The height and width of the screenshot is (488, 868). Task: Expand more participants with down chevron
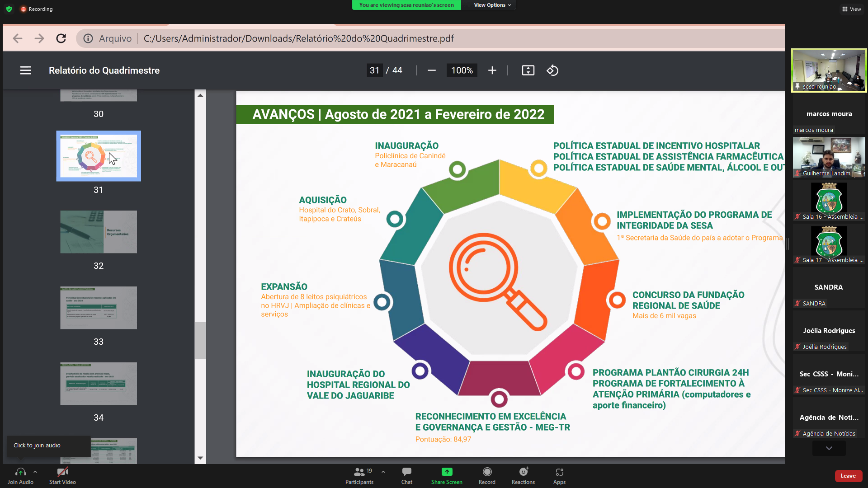click(x=829, y=448)
